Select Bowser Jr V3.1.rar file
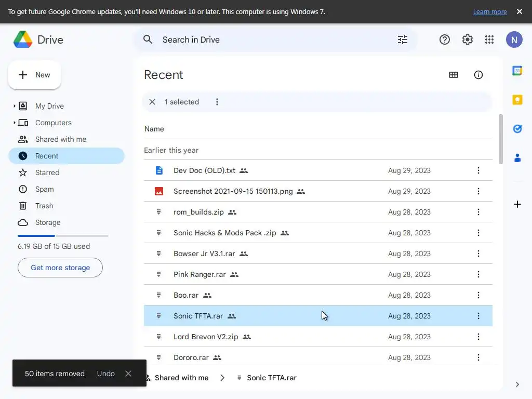532x399 pixels. [318, 254]
